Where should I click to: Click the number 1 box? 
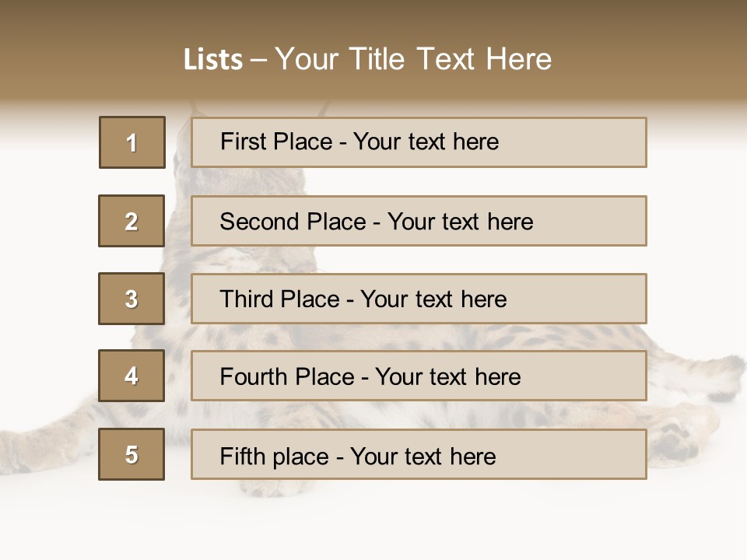pos(132,142)
